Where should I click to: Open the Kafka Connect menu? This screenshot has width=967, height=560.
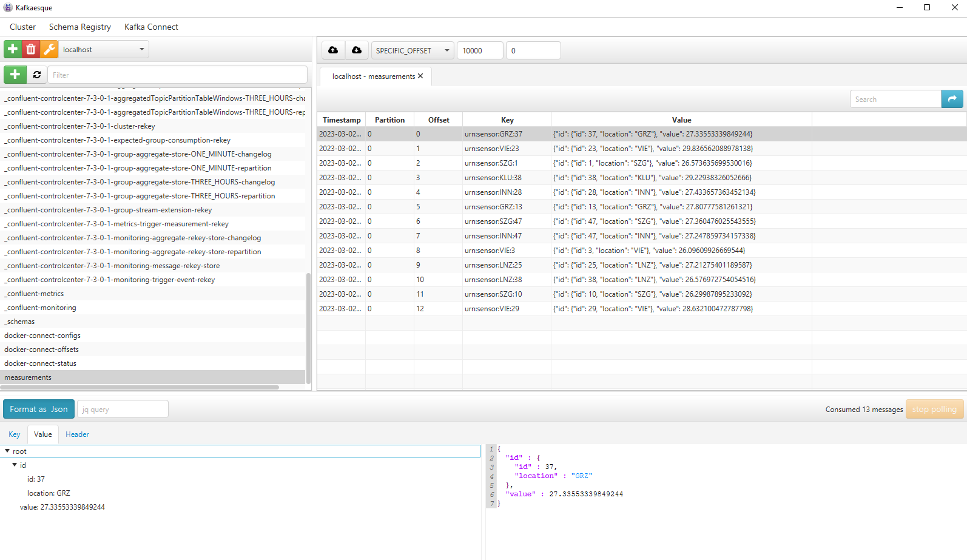[x=151, y=27]
